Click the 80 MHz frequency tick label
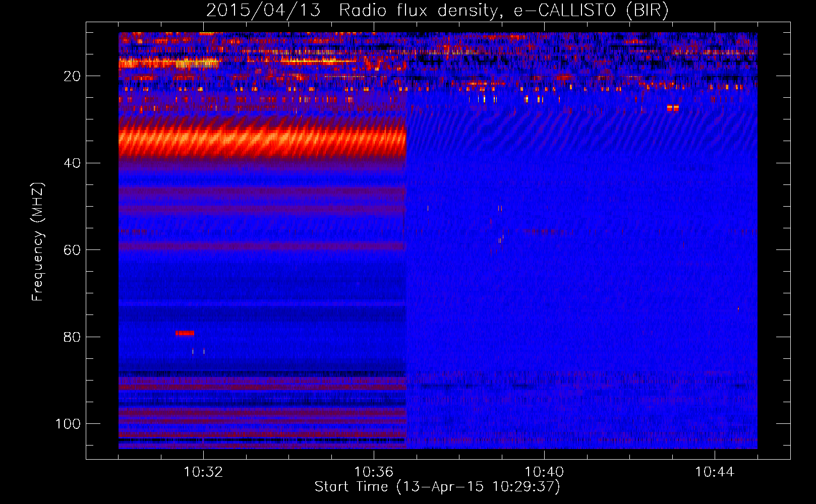 click(x=72, y=337)
